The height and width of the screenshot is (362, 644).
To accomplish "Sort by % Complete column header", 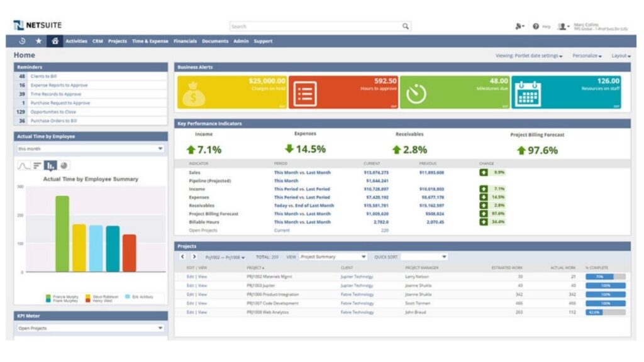I will [597, 268].
